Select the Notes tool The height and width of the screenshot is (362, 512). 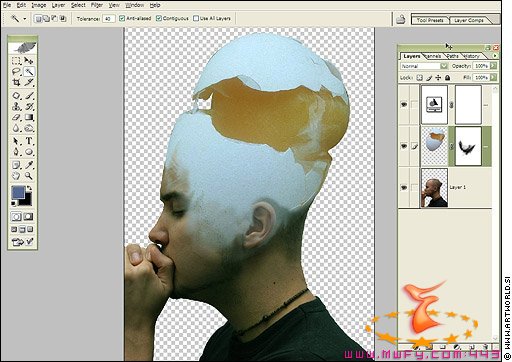pyautogui.click(x=16, y=165)
